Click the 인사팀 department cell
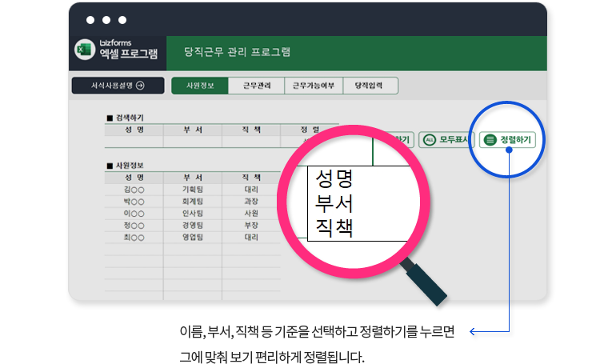Image resolution: width=616 pixels, height=364 pixels. [193, 214]
